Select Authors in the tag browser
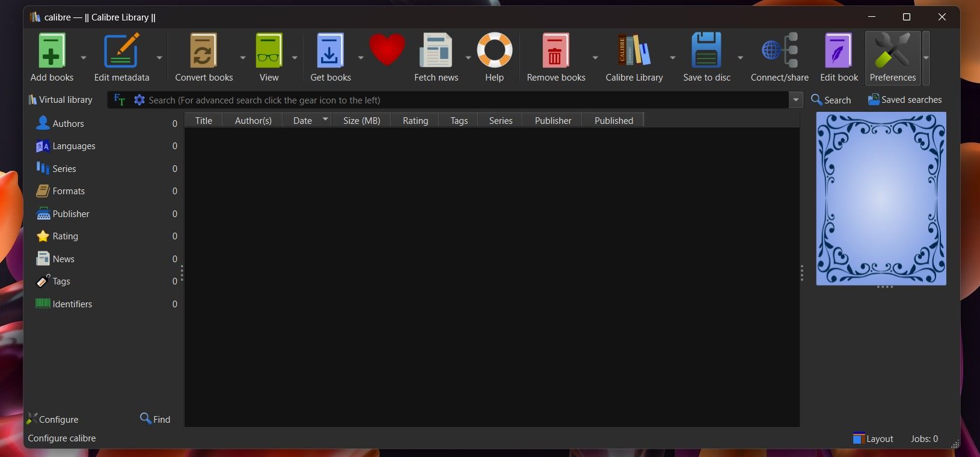 pos(68,123)
